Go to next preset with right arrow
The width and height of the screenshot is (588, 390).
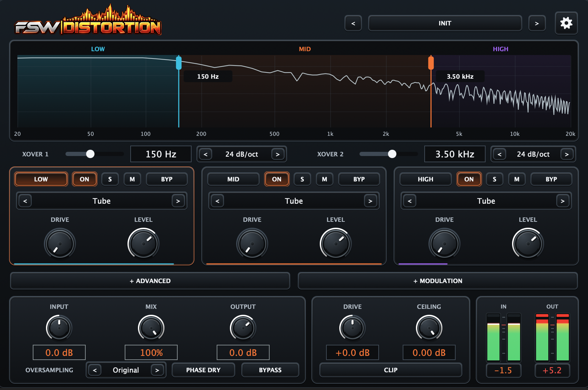point(537,23)
